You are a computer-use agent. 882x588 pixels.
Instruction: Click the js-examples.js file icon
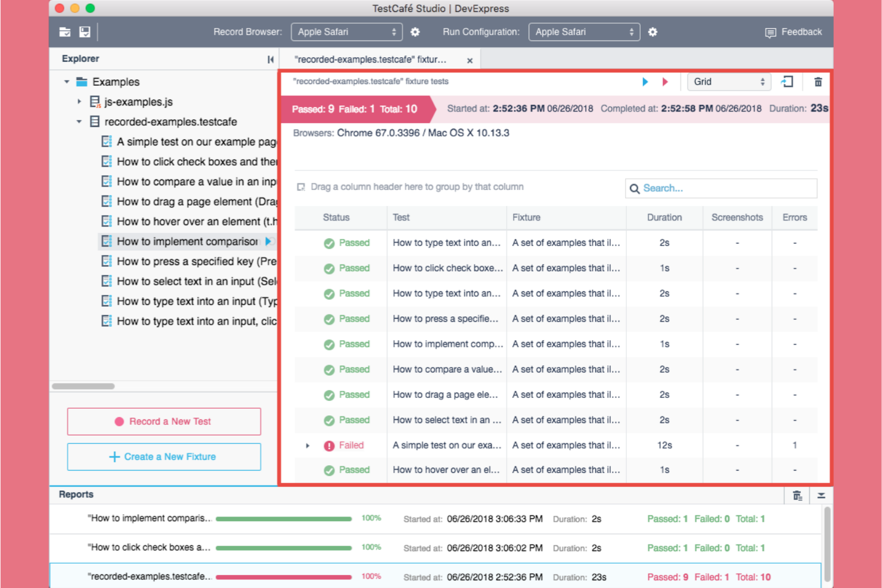point(95,102)
